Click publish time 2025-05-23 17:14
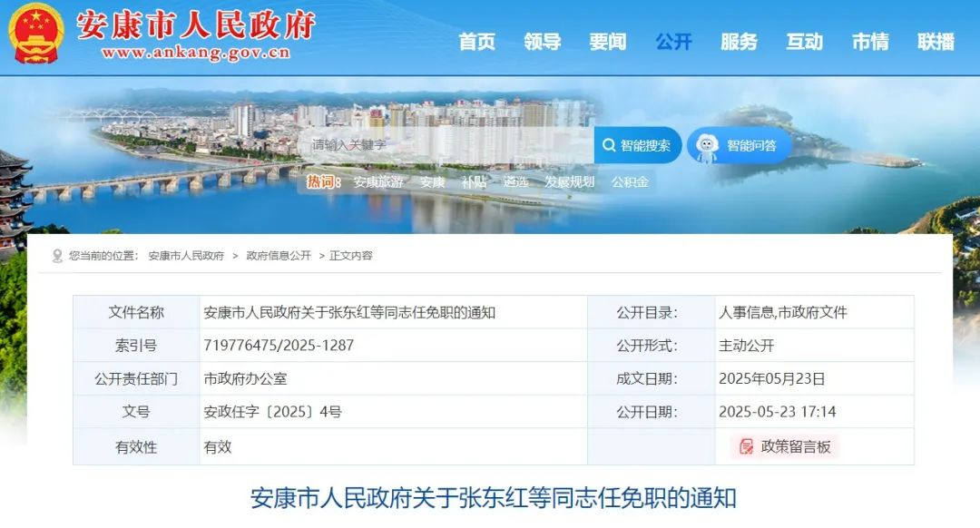This screenshot has width=980, height=528. 778,412
